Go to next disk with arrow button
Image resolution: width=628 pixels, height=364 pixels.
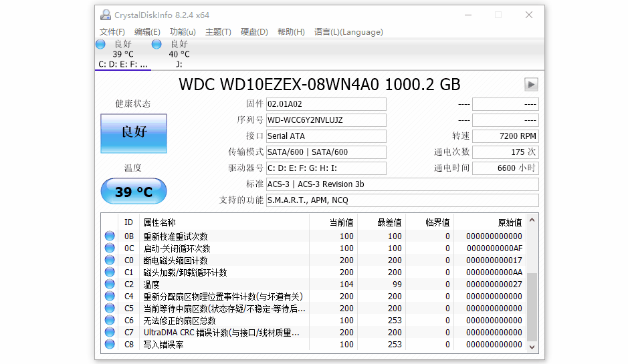[x=531, y=84]
